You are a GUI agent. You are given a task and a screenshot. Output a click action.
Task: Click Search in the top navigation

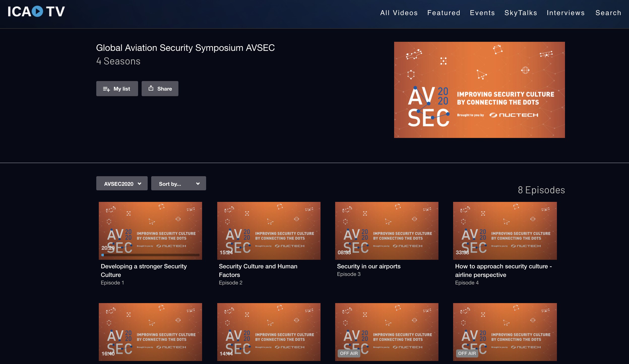pos(608,13)
